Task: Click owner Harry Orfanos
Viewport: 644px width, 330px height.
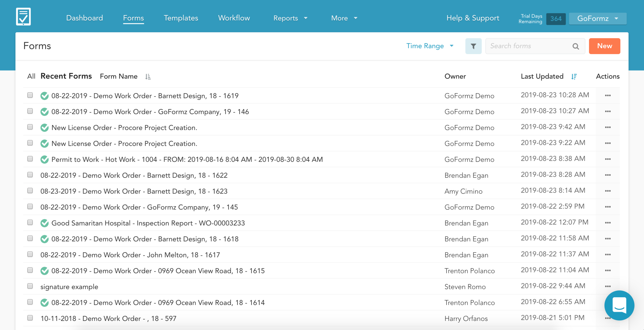Action: pos(466,319)
